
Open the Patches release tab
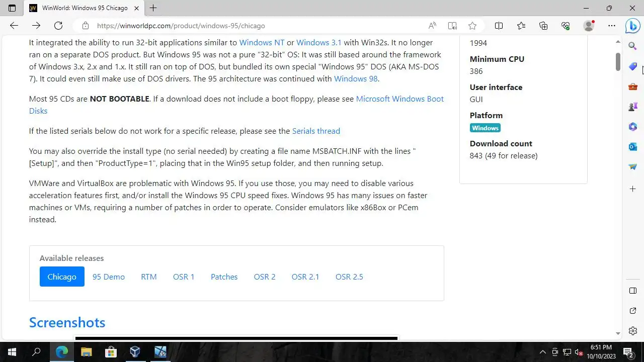point(224,277)
